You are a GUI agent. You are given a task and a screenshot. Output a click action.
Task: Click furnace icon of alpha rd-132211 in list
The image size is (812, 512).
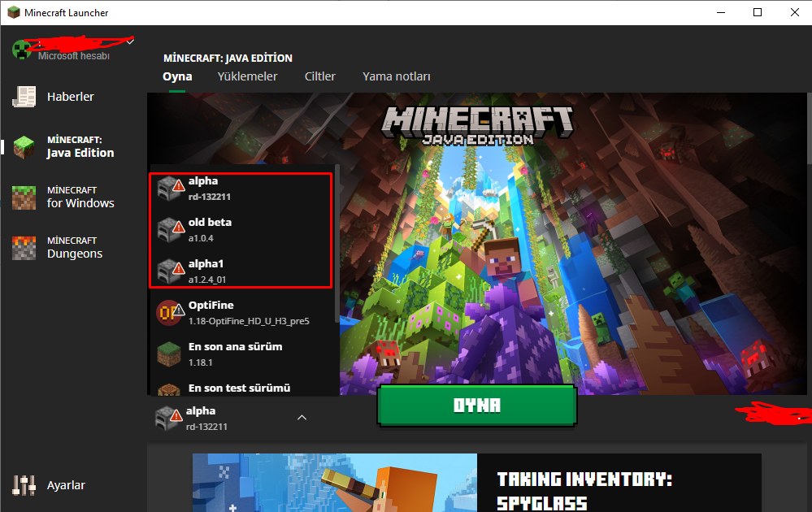pos(167,189)
